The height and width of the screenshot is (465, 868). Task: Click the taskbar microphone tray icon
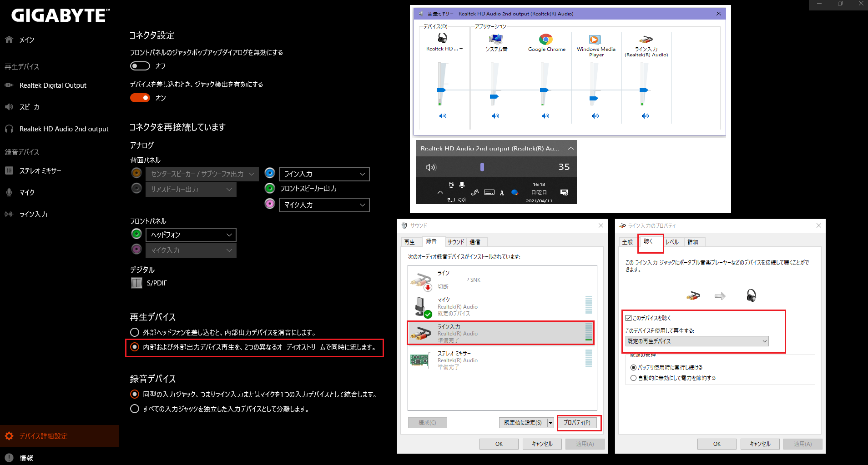[462, 185]
